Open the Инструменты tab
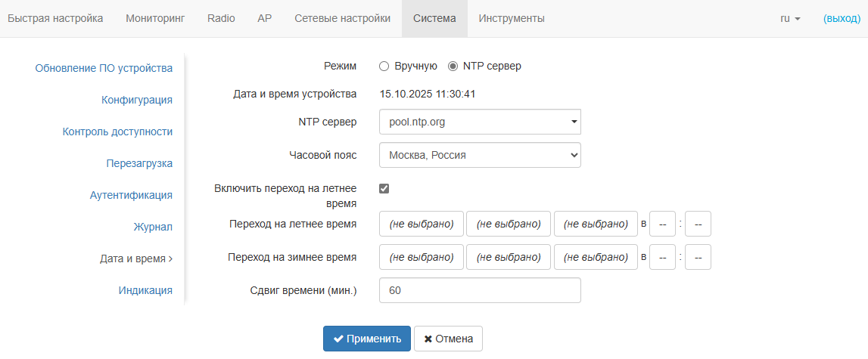This screenshot has width=868, height=359. tap(512, 18)
